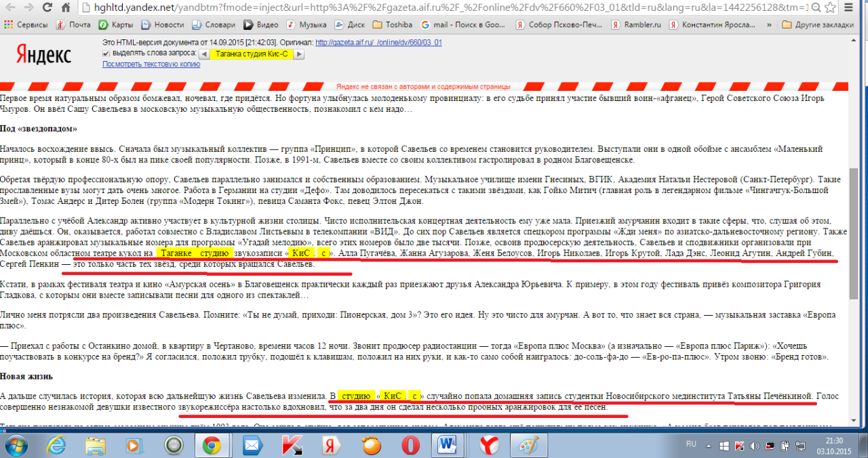Switch to Paint on the taskbar
The image size is (868, 458).
click(x=529, y=445)
